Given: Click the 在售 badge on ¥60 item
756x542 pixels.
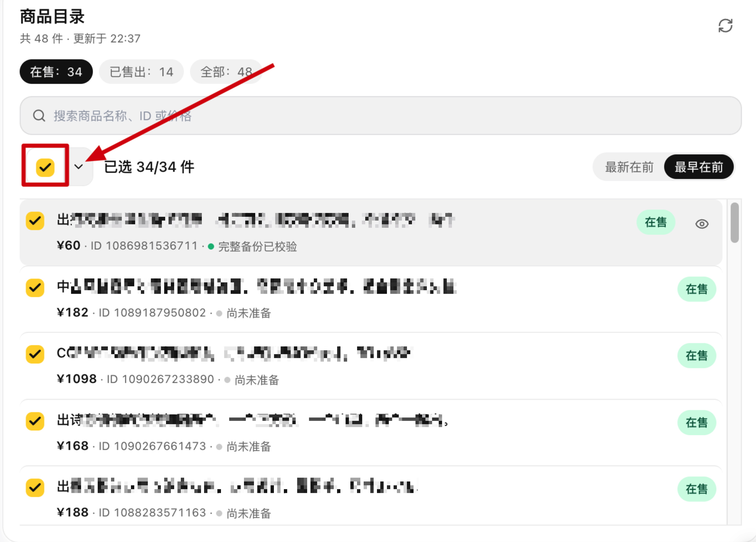Looking at the screenshot, I should pyautogui.click(x=656, y=222).
